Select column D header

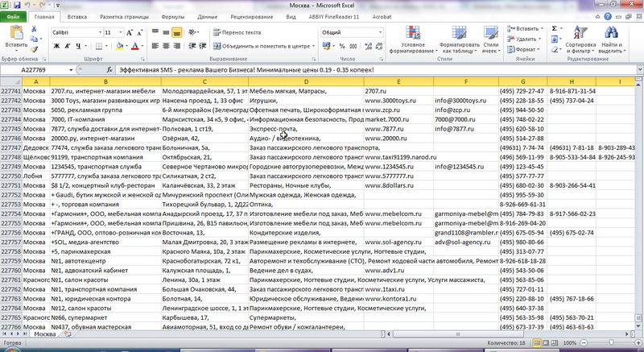(306, 81)
